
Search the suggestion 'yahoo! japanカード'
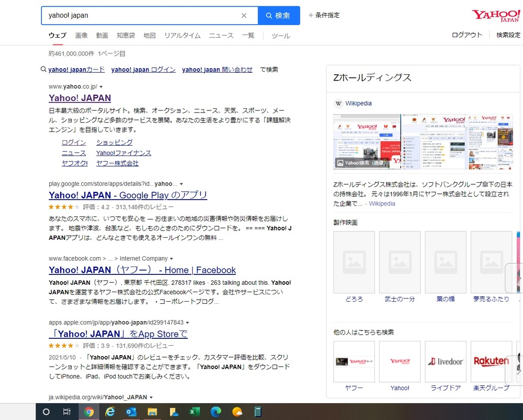click(x=76, y=69)
